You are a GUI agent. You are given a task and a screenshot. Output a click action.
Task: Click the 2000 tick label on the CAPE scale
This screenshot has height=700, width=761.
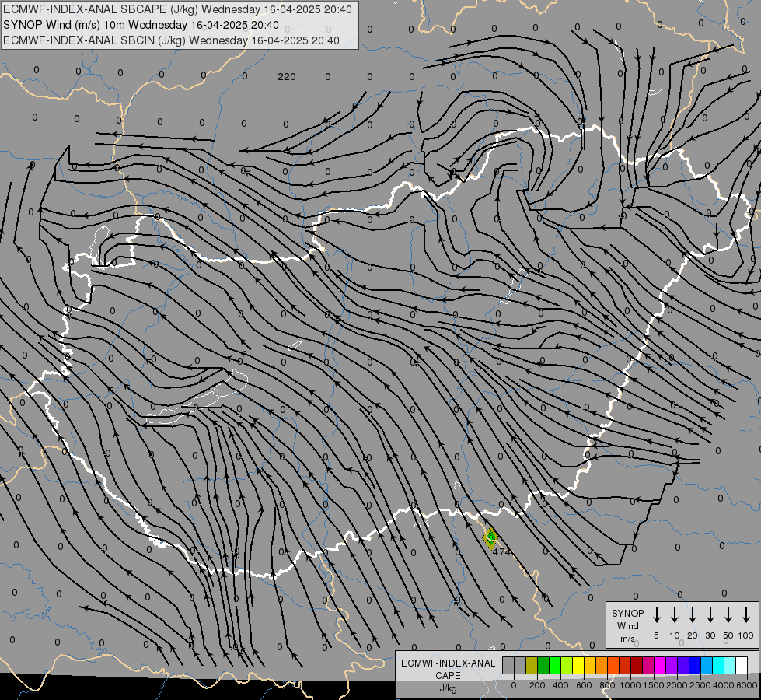coord(677,685)
